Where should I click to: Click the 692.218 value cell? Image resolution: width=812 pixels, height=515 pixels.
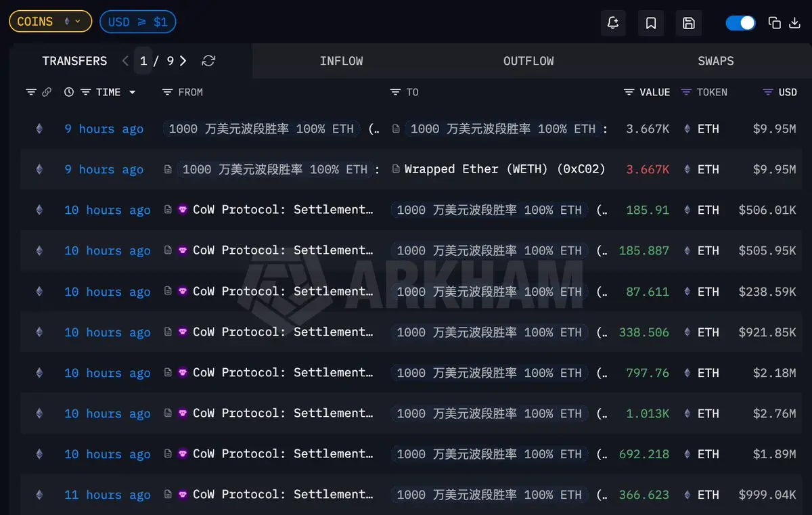[x=644, y=454]
